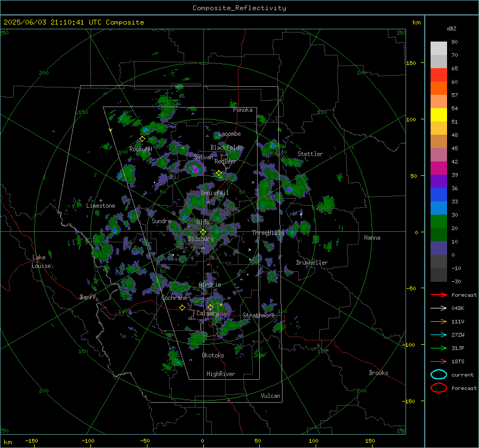479x448 pixels.
Task: Click the green 31JP arrow icon
Action: coord(439,348)
